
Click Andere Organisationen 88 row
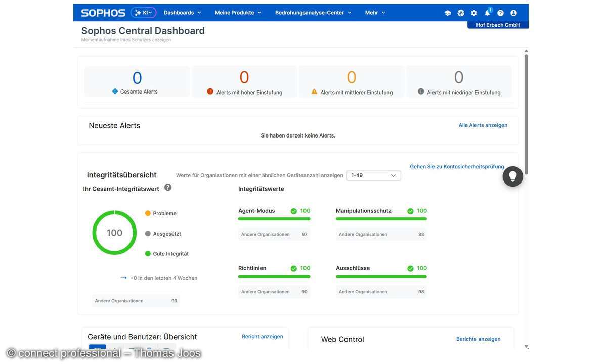[381, 234]
